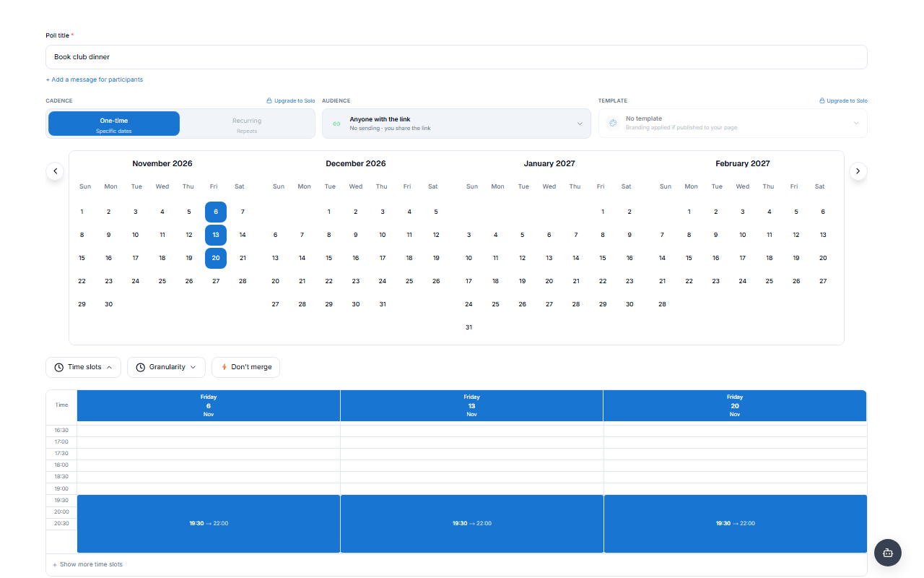
Task: Collapse the Time slots menu
Action: (83, 367)
